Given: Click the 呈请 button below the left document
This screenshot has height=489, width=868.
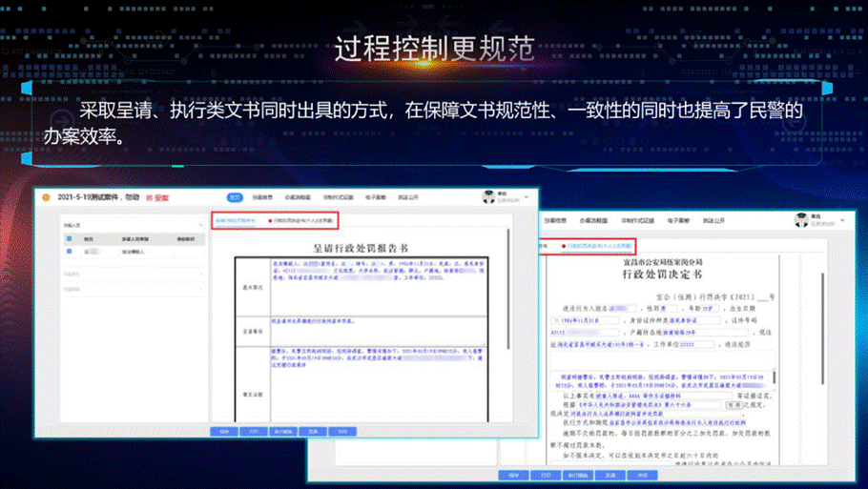Looking at the screenshot, I should [313, 431].
